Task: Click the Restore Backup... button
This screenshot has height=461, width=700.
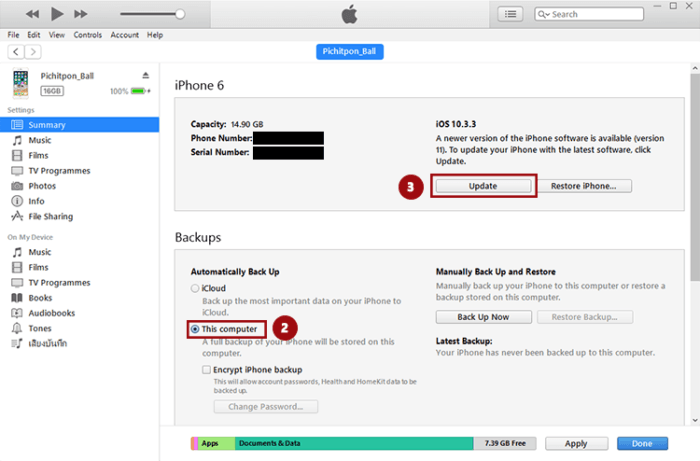Action: coord(585,317)
